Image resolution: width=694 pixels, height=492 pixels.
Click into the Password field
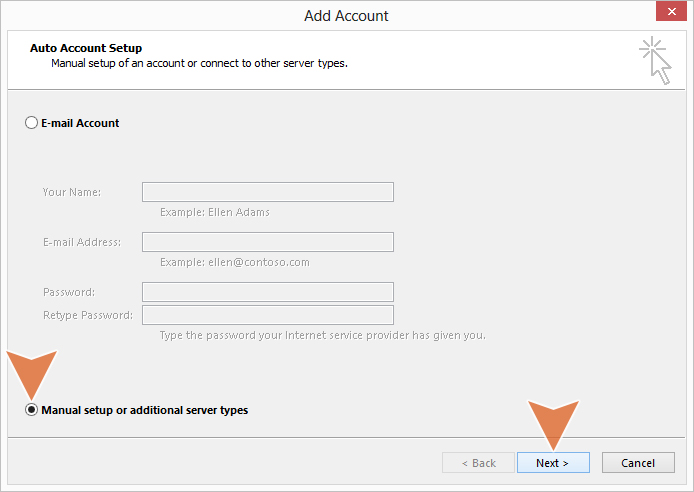[x=268, y=292]
